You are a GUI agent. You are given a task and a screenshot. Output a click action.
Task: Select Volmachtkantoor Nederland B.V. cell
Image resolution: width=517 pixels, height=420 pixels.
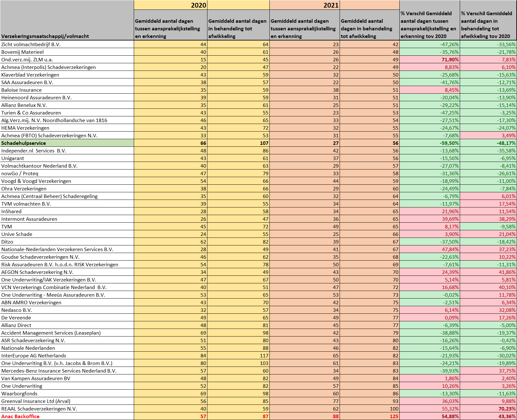(x=67, y=166)
